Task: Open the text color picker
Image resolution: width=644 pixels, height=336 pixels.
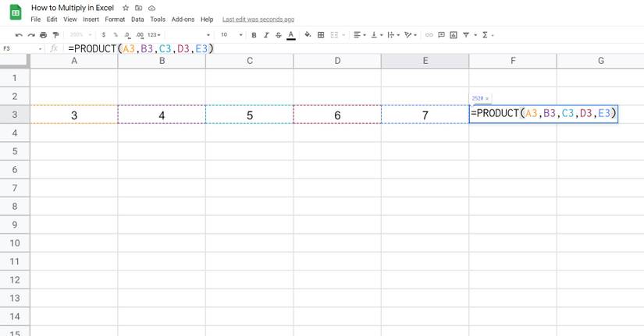Action: click(291, 35)
